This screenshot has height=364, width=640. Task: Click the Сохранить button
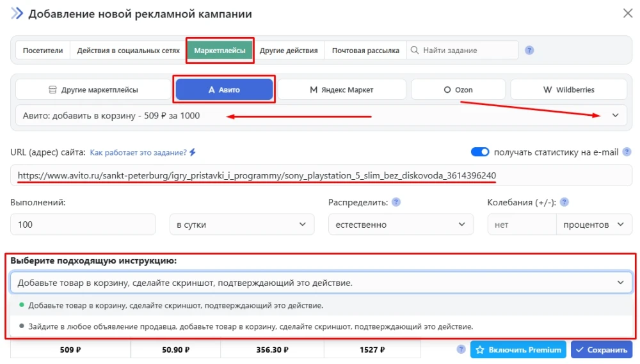602,349
